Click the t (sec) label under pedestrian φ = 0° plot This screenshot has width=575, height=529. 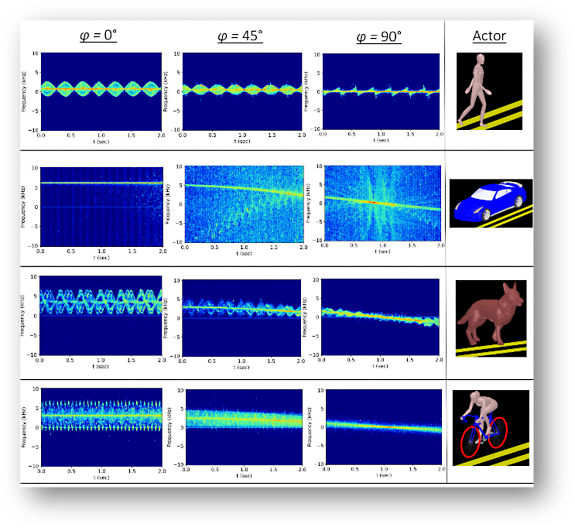pyautogui.click(x=101, y=142)
